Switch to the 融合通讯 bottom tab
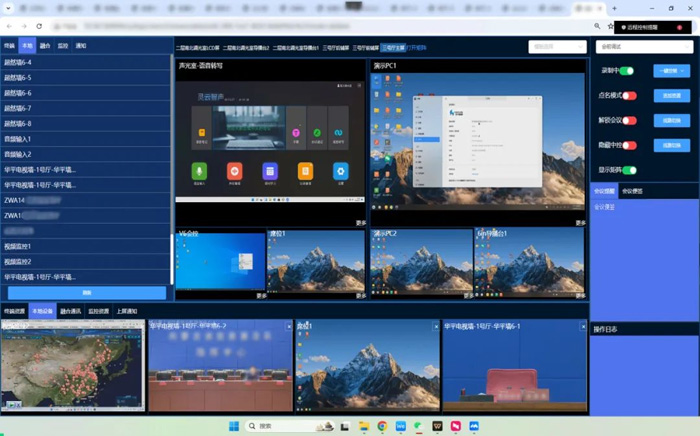 click(70, 311)
